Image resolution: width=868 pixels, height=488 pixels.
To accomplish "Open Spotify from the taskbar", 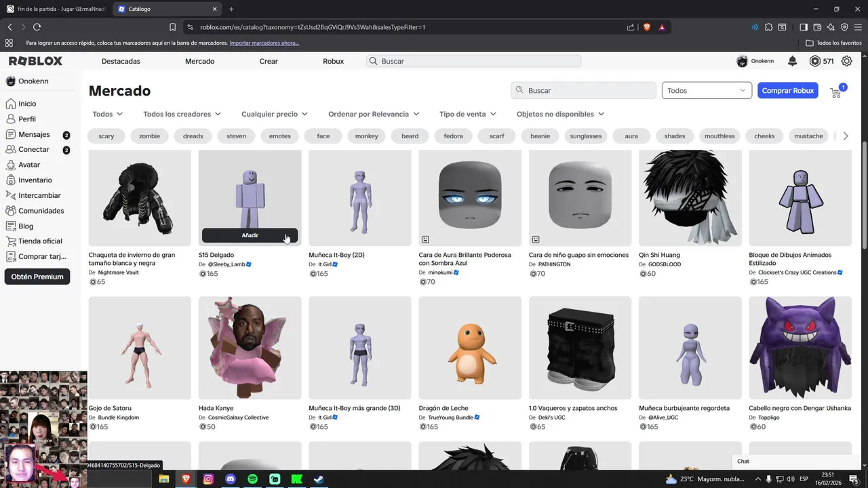I will (x=252, y=479).
